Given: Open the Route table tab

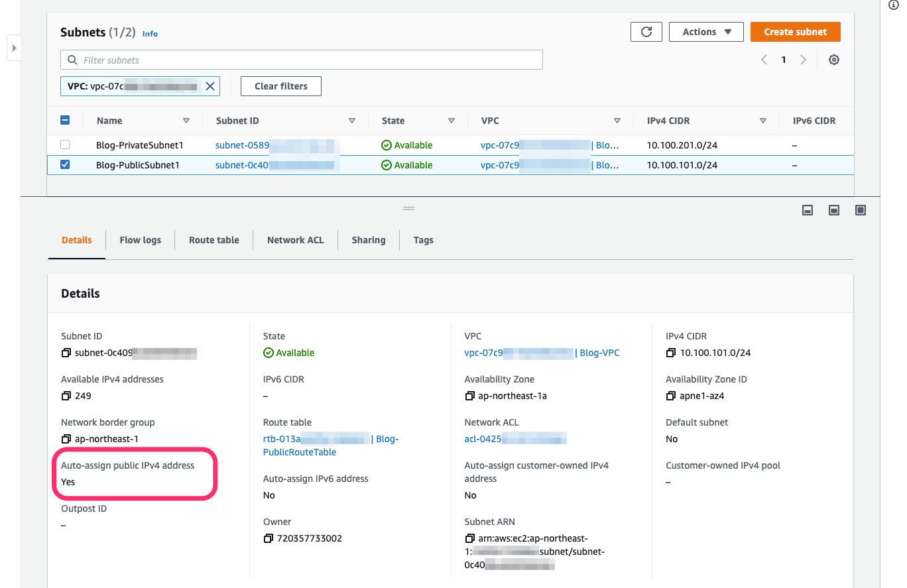Looking at the screenshot, I should pyautogui.click(x=214, y=240).
